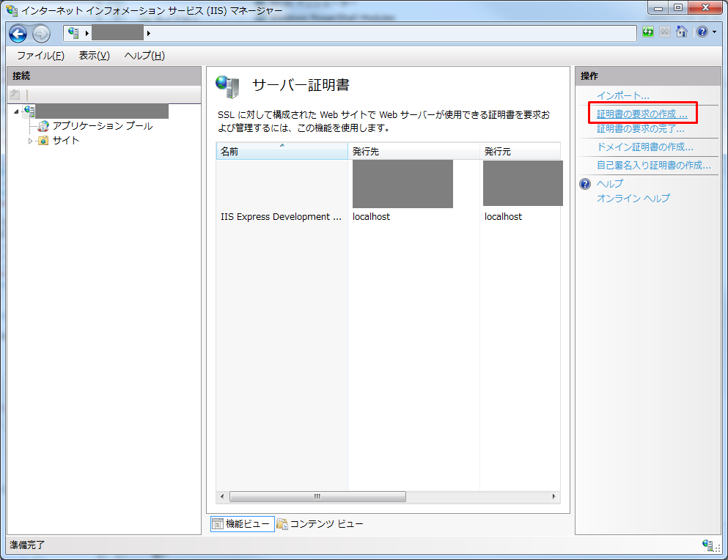Screen dimensions: 728x560
Task: Maximize the IIS Manager window
Action: tap(678, 8)
